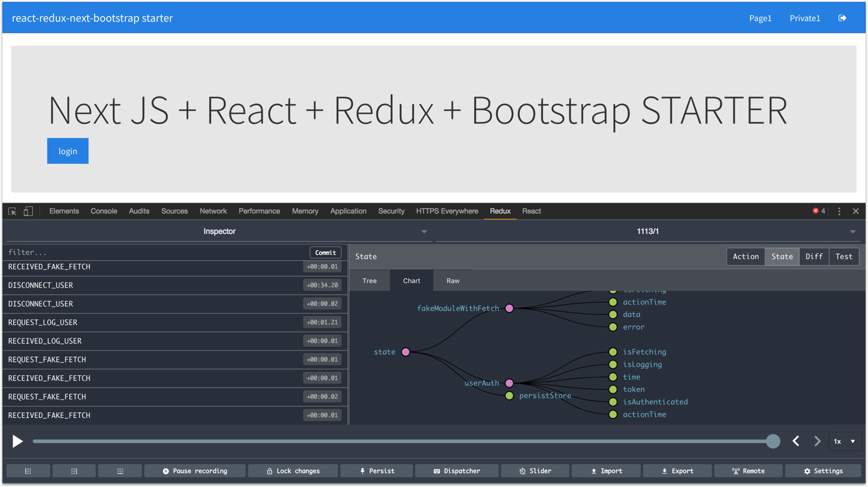The width and height of the screenshot is (868, 487).
Task: Select the REQUEST_LOG_USER action
Action: click(174, 323)
